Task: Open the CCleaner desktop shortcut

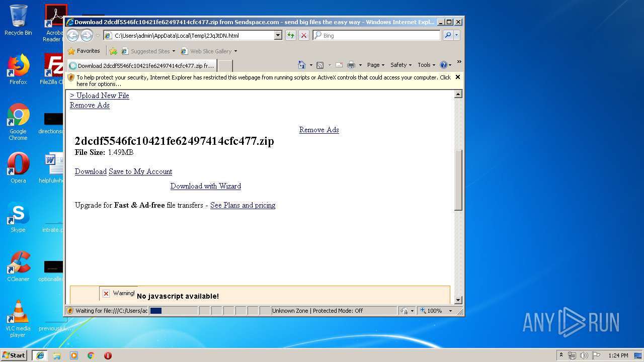Action: [18, 266]
